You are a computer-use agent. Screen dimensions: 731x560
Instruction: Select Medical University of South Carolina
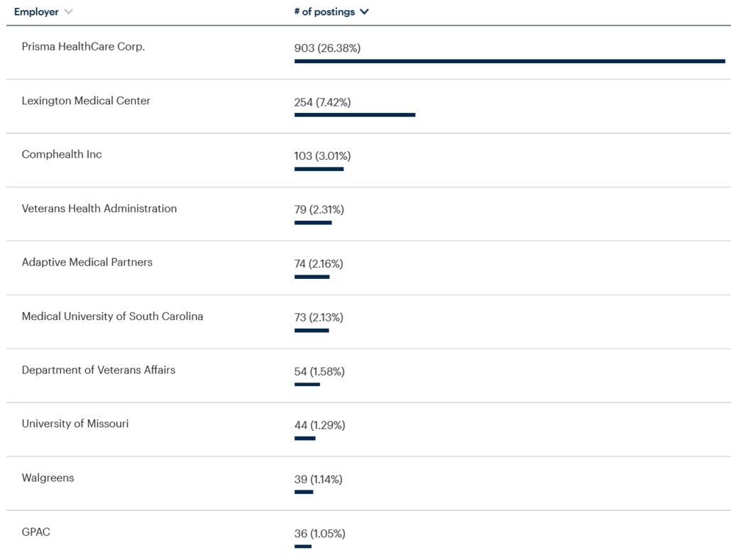click(112, 316)
